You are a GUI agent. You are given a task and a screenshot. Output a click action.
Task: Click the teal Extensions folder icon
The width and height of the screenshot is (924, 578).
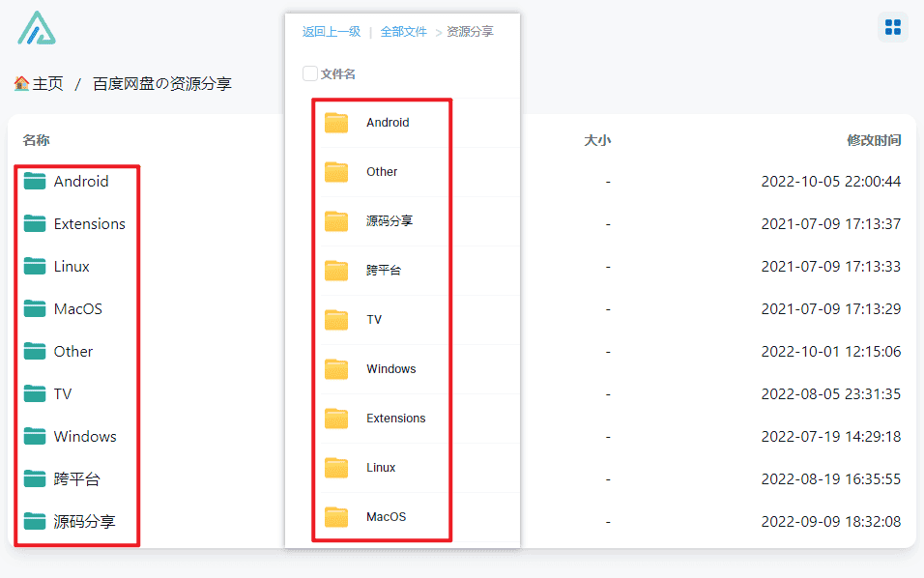click(35, 223)
